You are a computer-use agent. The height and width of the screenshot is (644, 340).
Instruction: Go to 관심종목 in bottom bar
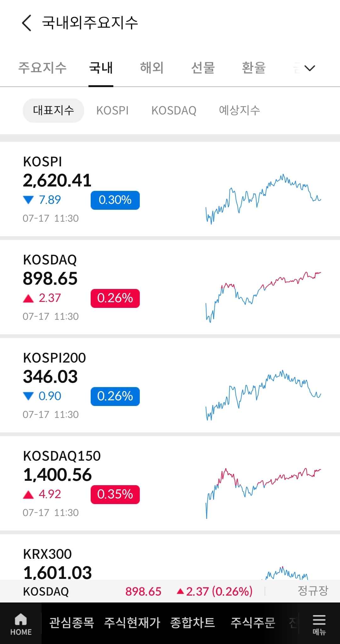[72, 623]
